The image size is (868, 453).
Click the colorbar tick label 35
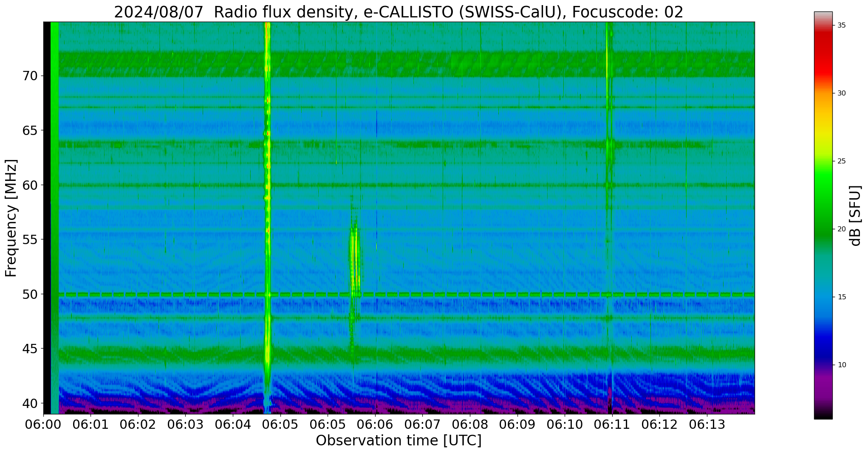click(841, 25)
